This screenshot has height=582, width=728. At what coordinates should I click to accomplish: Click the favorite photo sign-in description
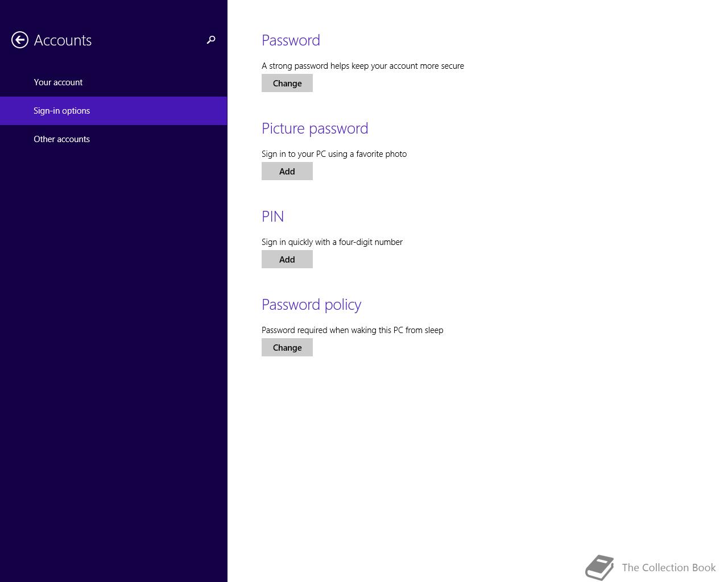click(x=334, y=153)
